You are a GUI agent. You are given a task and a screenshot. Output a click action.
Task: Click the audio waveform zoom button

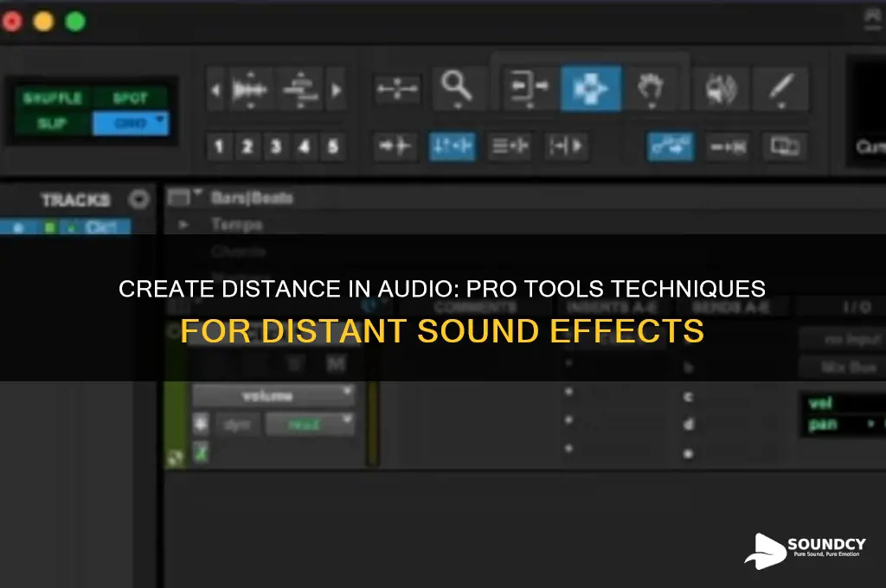click(x=249, y=89)
